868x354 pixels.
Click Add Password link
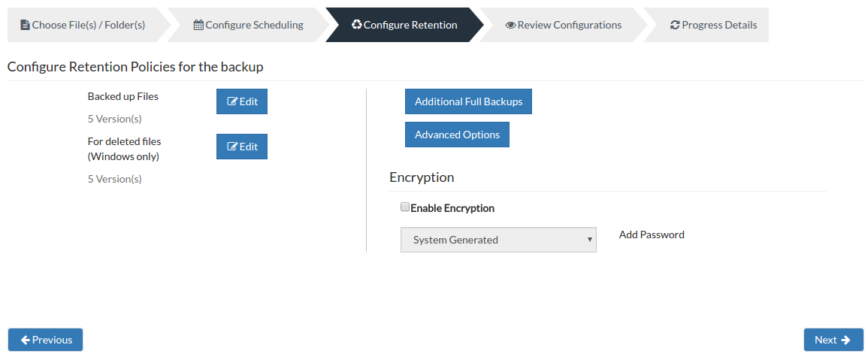click(652, 234)
